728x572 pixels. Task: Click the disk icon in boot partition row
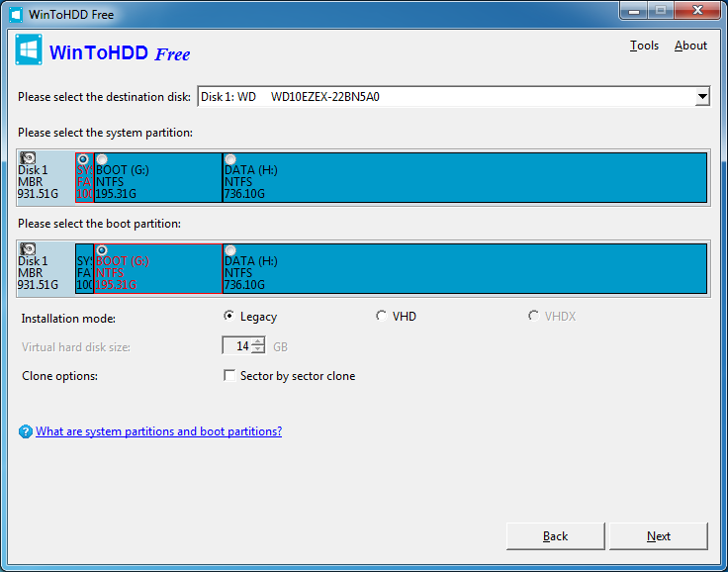click(x=28, y=249)
